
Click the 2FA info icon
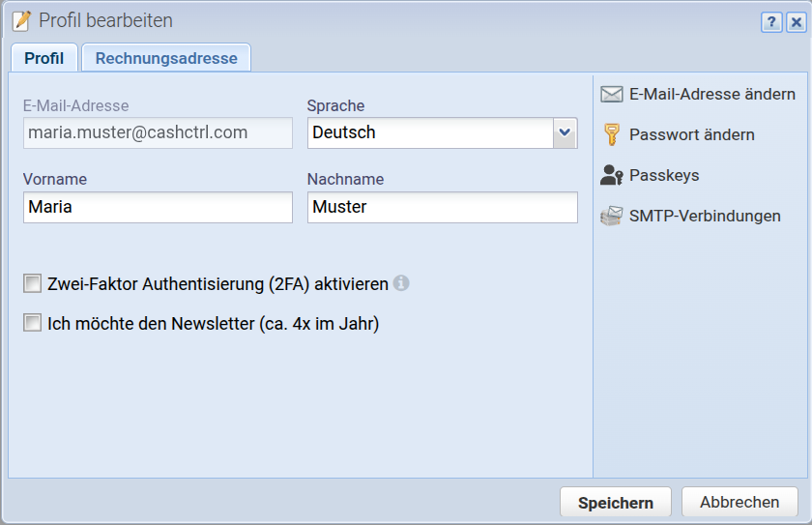(x=401, y=283)
